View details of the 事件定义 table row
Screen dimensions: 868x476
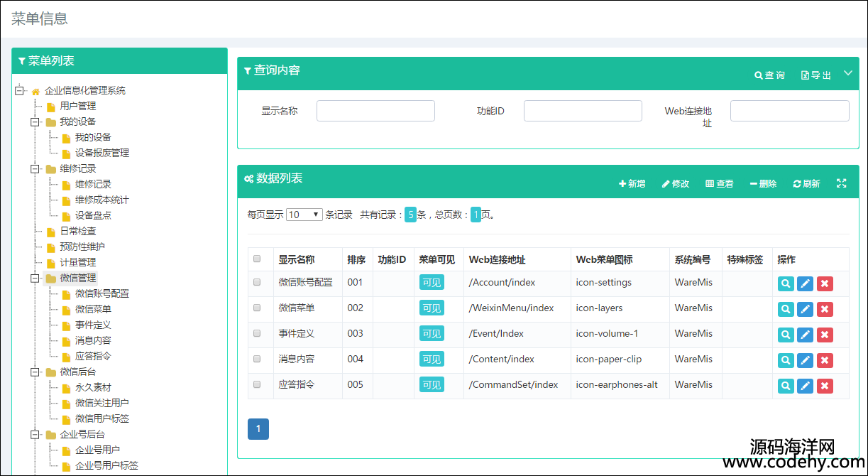(x=786, y=335)
